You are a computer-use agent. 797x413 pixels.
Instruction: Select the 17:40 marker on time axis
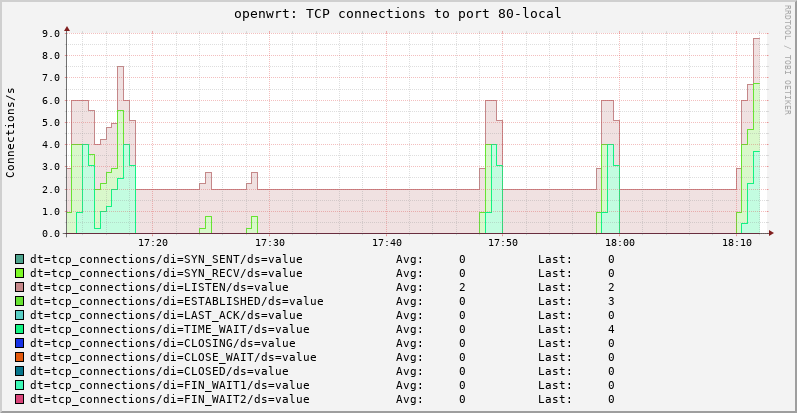386,243
